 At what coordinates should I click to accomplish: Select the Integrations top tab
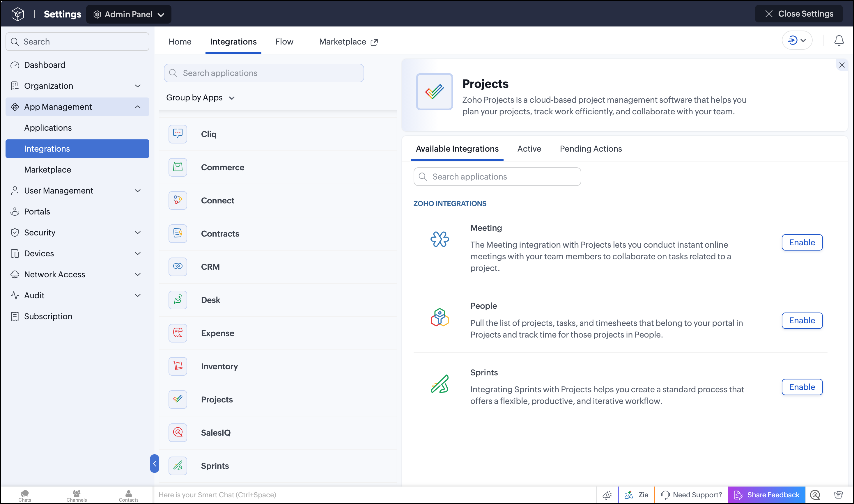tap(233, 41)
